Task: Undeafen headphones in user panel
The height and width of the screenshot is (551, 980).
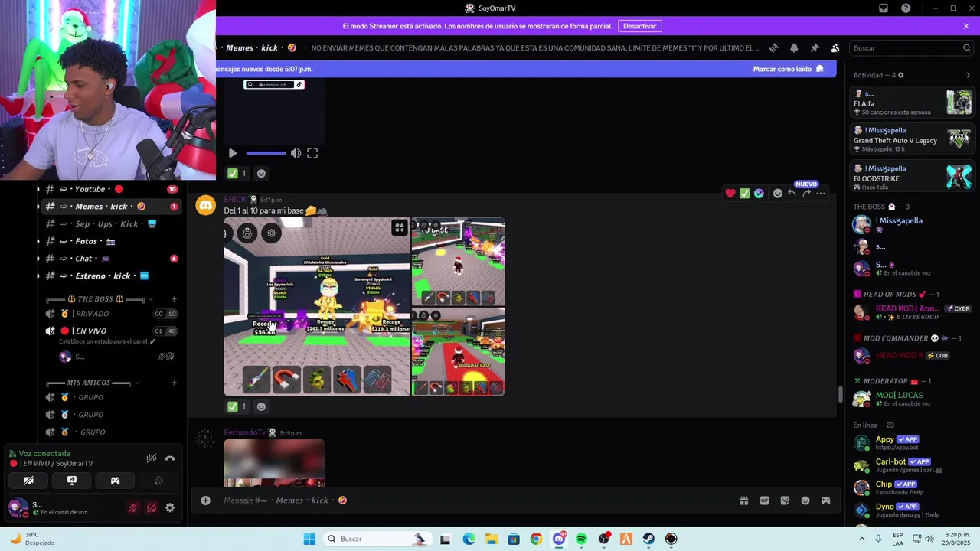Action: [x=152, y=507]
